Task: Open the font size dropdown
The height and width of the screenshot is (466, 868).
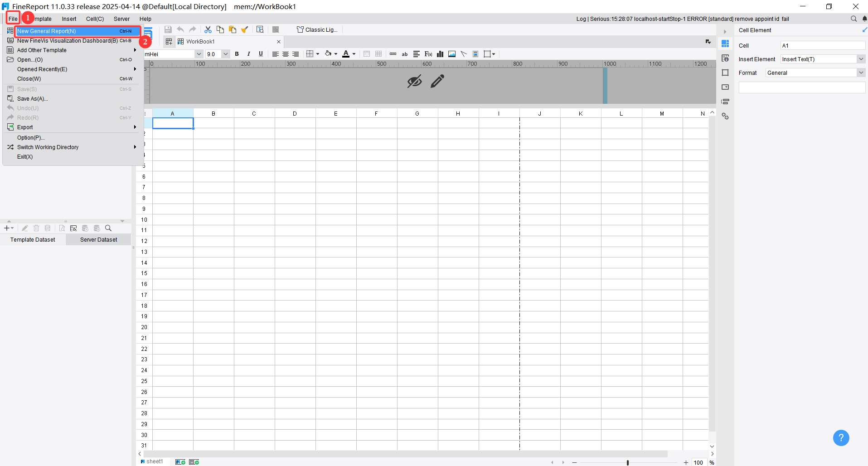Action: click(226, 54)
